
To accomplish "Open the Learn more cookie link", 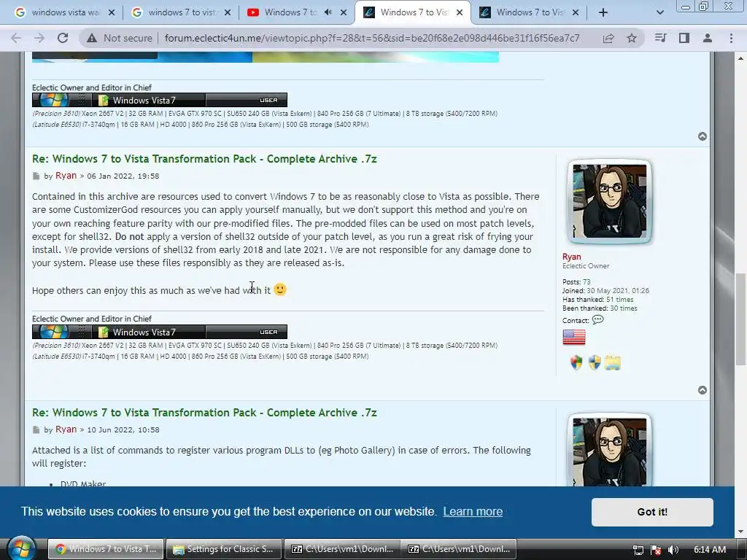I will click(x=473, y=511).
